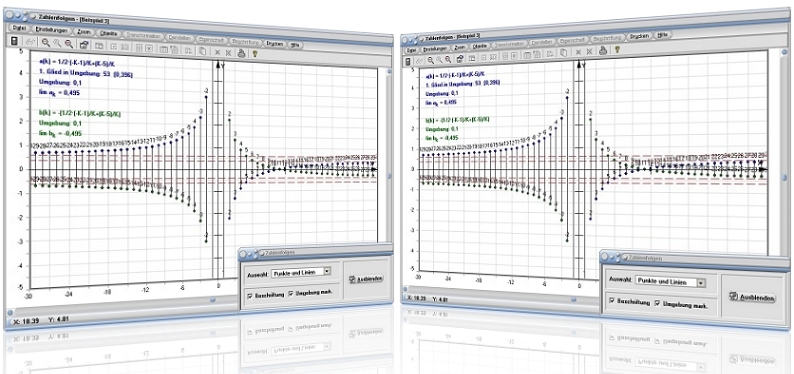Toggle Umgebung mark. checkbox in left panel
This screenshot has width=794, height=374.
[x=291, y=293]
